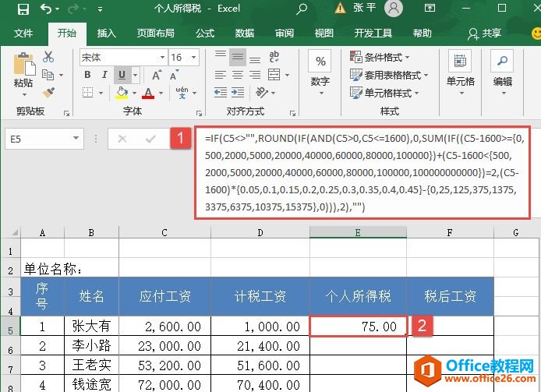541x392 pixels.
Task: Open the 帮助 tab
Action: (423, 34)
